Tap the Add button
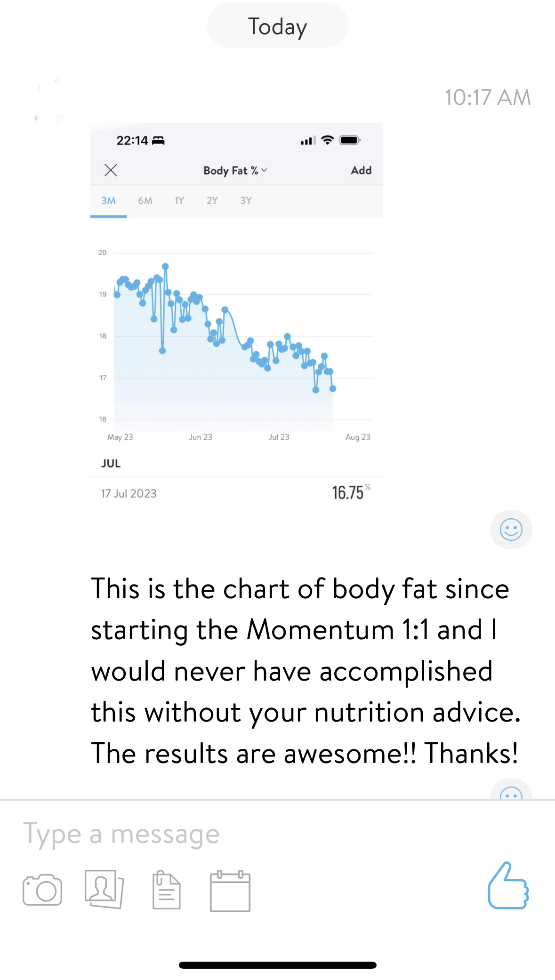This screenshot has height=980, width=555. [361, 170]
